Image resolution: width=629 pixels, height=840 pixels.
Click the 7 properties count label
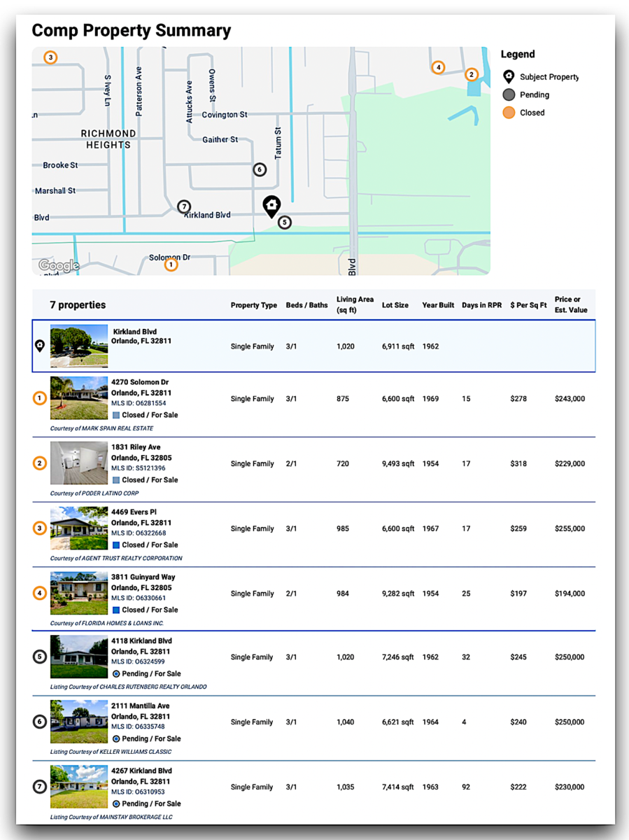[x=78, y=305]
